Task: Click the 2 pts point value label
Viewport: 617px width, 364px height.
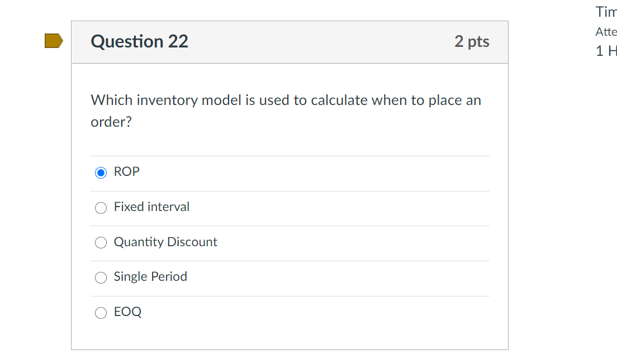Action: pyautogui.click(x=472, y=42)
